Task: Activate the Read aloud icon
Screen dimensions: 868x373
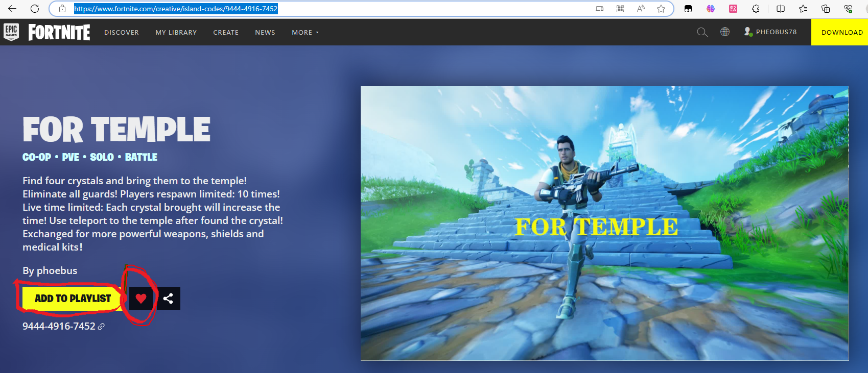Action: [x=641, y=9]
